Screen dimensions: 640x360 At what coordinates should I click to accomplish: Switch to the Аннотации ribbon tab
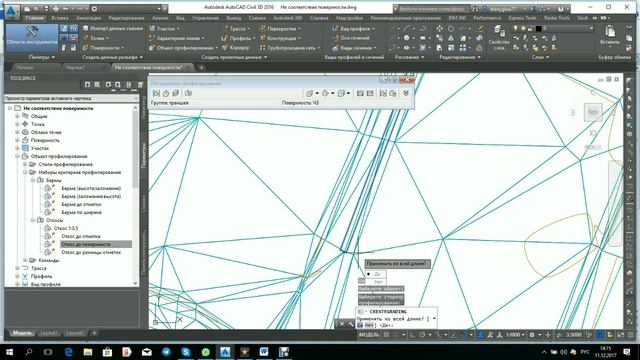[x=88, y=18]
